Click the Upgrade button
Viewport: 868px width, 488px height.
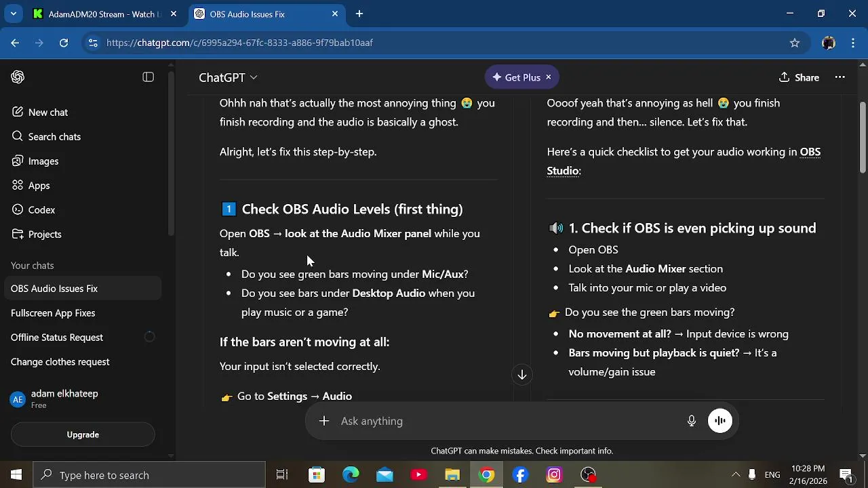point(83,434)
